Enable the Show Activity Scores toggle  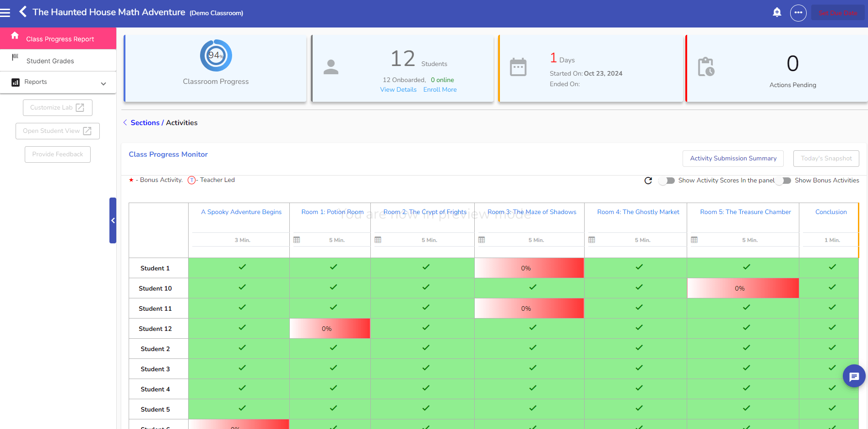667,181
